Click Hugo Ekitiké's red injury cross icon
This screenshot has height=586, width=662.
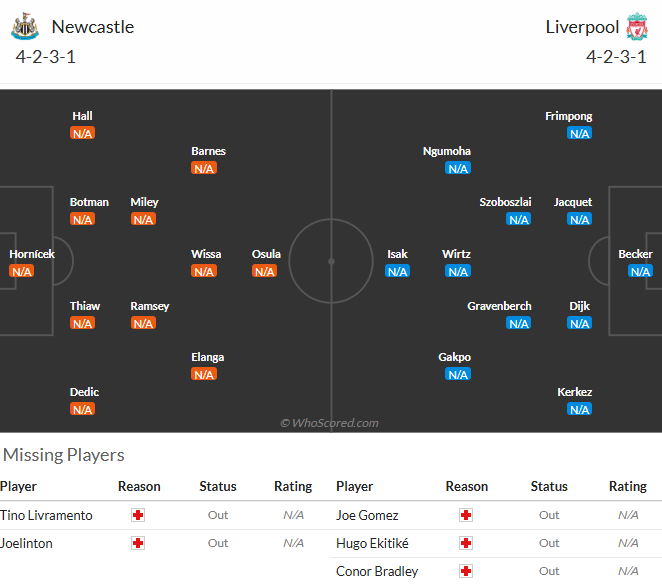466,543
